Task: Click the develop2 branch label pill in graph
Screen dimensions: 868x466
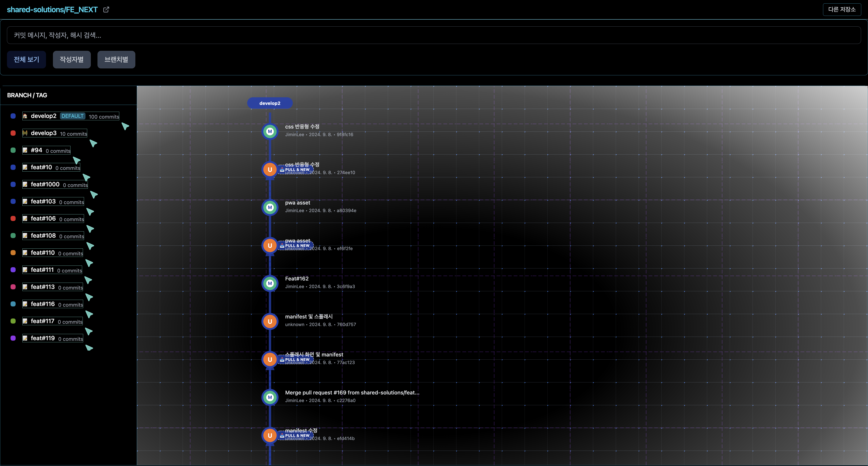Action: click(x=270, y=103)
